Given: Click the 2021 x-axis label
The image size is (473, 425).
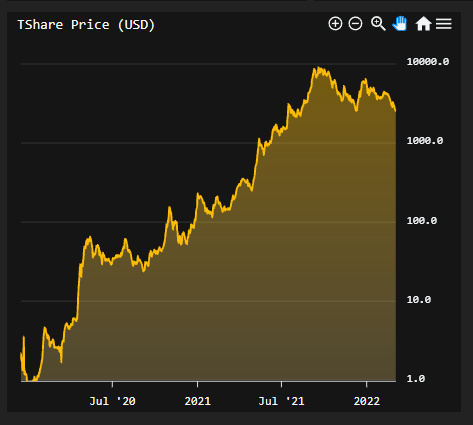Looking at the screenshot, I should [197, 401].
